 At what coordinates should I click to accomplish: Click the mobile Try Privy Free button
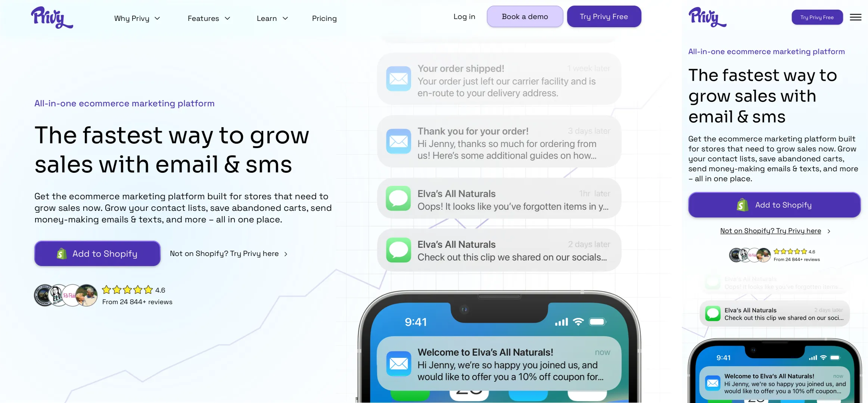tap(817, 16)
